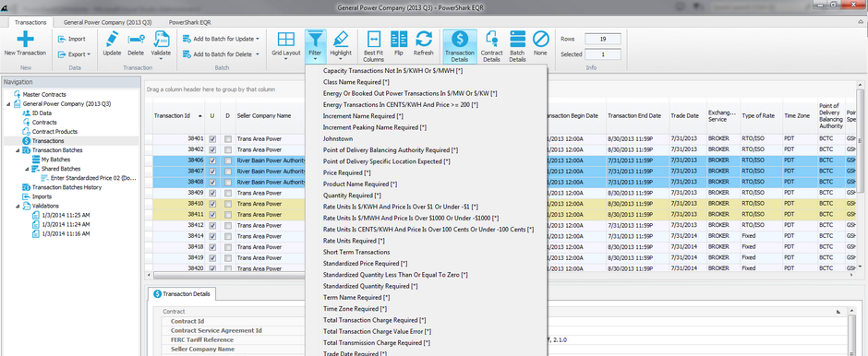Click the New Transaction plus icon

[26, 40]
